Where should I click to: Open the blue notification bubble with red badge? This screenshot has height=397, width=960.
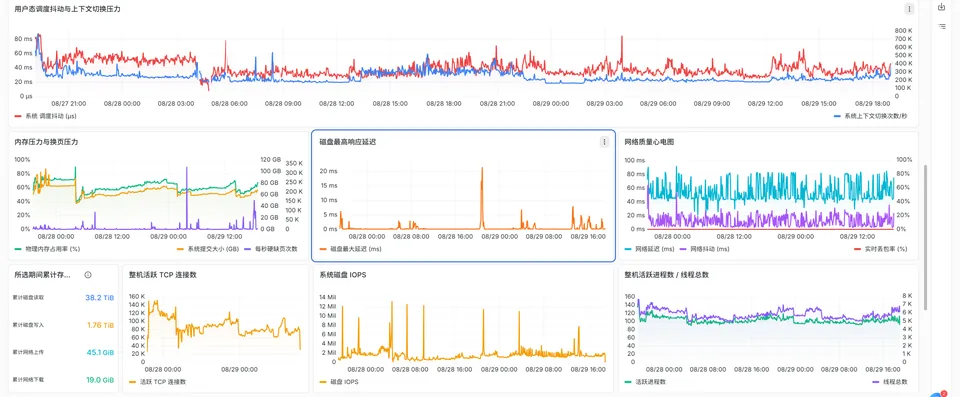tap(937, 395)
